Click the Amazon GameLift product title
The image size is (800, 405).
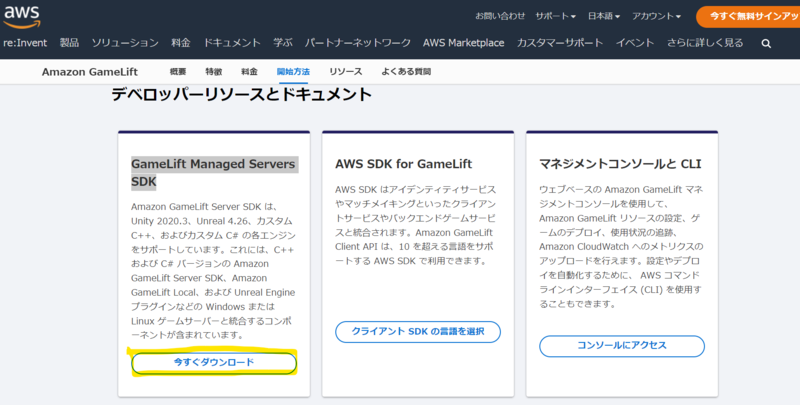(90, 72)
